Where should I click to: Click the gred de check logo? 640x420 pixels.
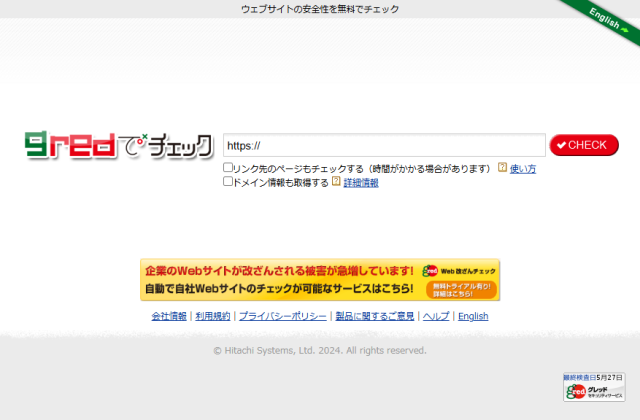click(119, 145)
